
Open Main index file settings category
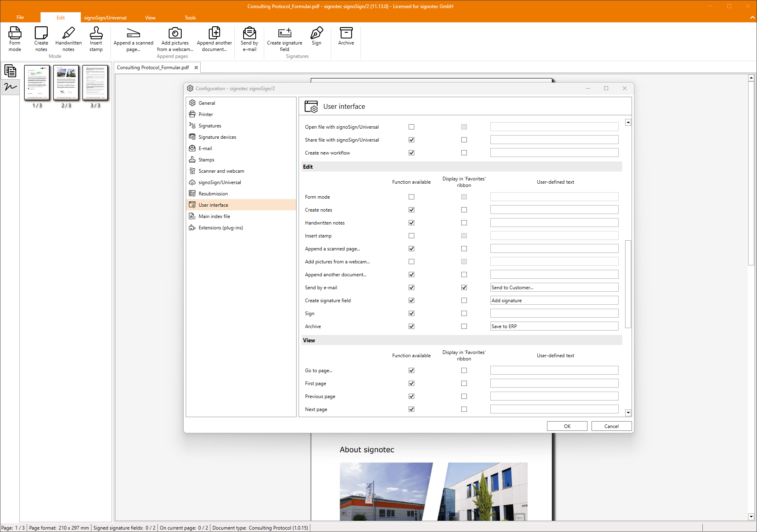point(241,216)
